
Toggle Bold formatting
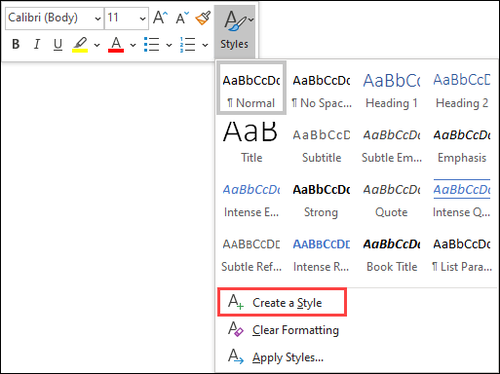click(x=16, y=44)
